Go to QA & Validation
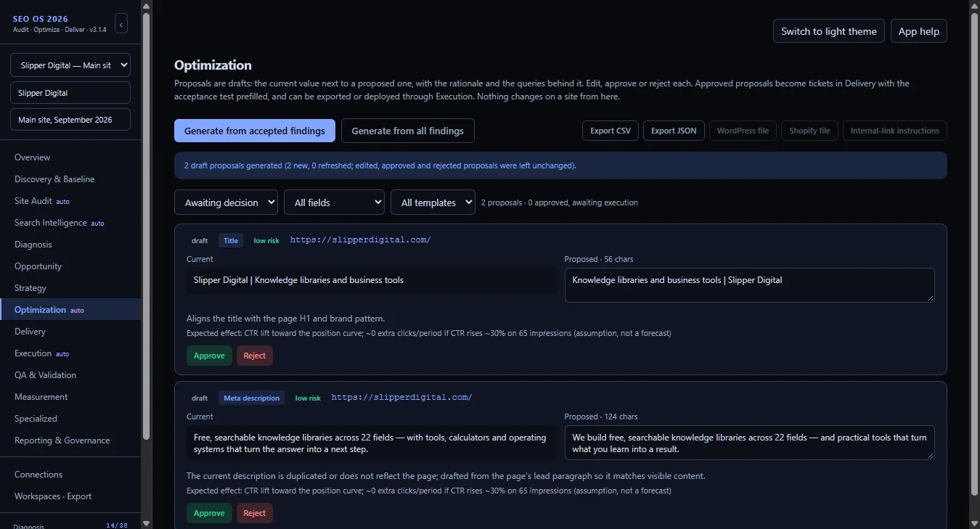The height and width of the screenshot is (529, 980). coord(70,375)
